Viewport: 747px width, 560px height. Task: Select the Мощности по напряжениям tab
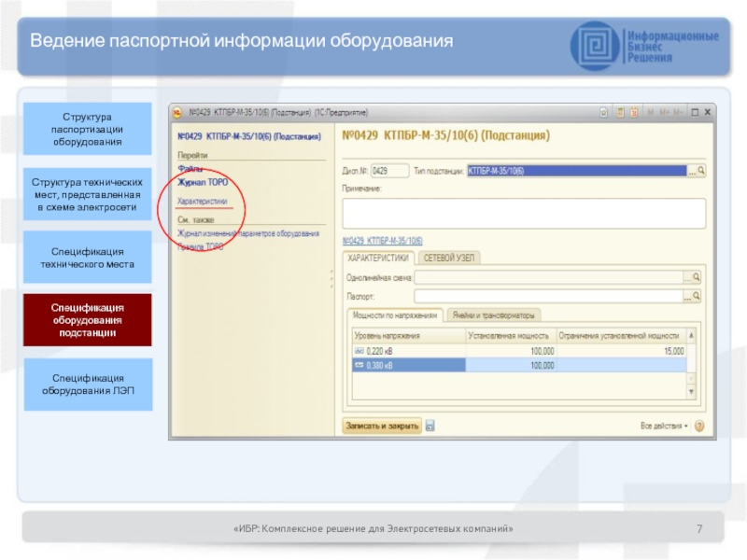(394, 315)
